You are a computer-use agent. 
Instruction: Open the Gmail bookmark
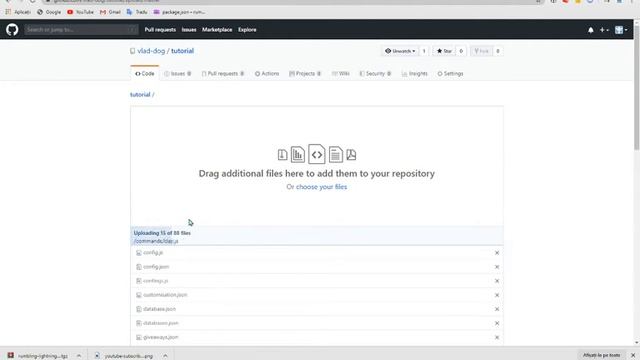(110, 12)
